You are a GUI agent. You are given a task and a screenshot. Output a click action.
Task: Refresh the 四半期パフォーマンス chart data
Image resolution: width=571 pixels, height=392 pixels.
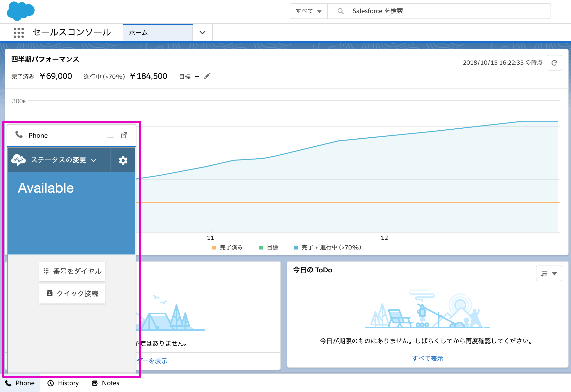click(x=554, y=63)
